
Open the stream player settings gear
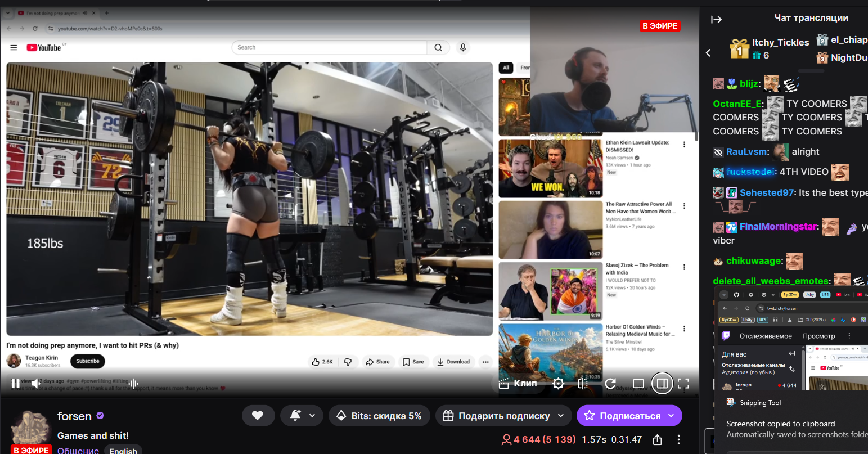[558, 384]
